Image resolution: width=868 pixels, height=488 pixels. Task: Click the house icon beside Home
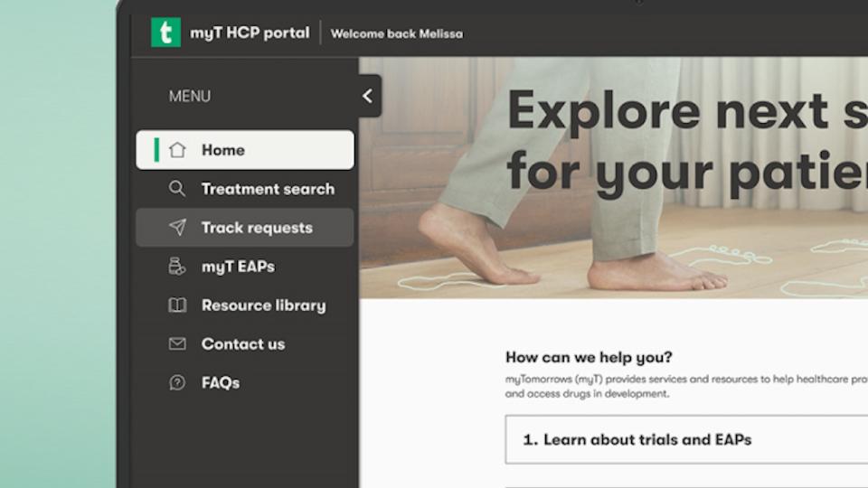click(x=177, y=150)
